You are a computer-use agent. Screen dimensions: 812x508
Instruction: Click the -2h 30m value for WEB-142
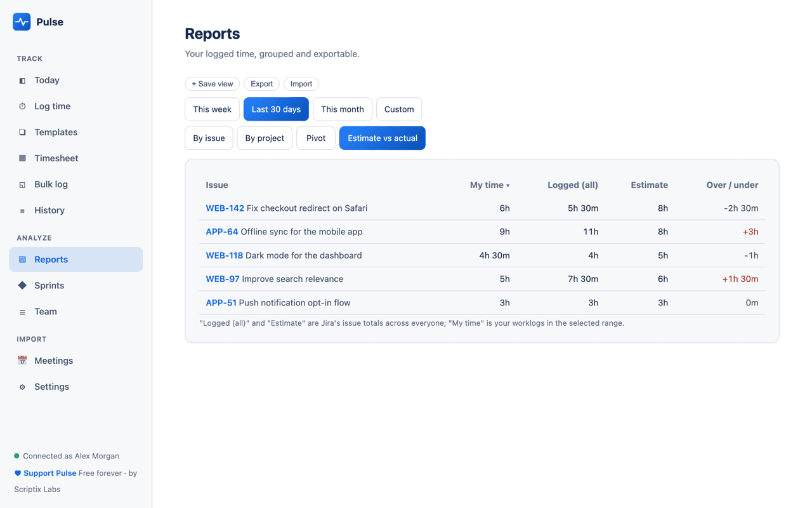(x=741, y=208)
